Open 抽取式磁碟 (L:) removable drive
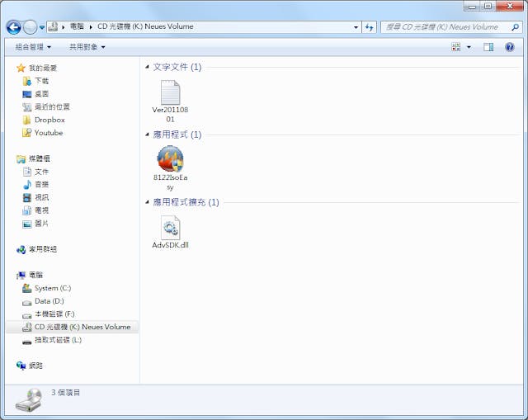This screenshot has height=420, width=528. (x=52, y=340)
